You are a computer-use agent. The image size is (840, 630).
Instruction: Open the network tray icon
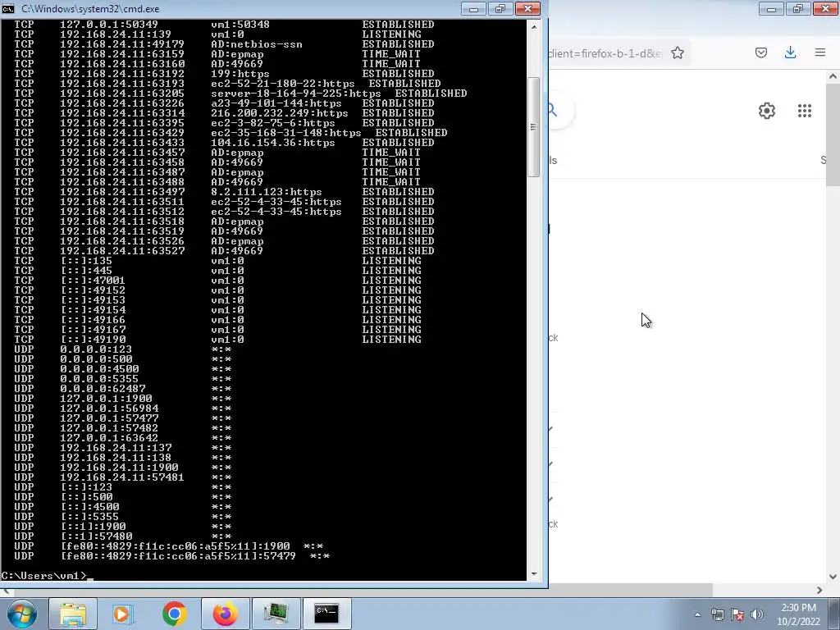[x=717, y=614]
